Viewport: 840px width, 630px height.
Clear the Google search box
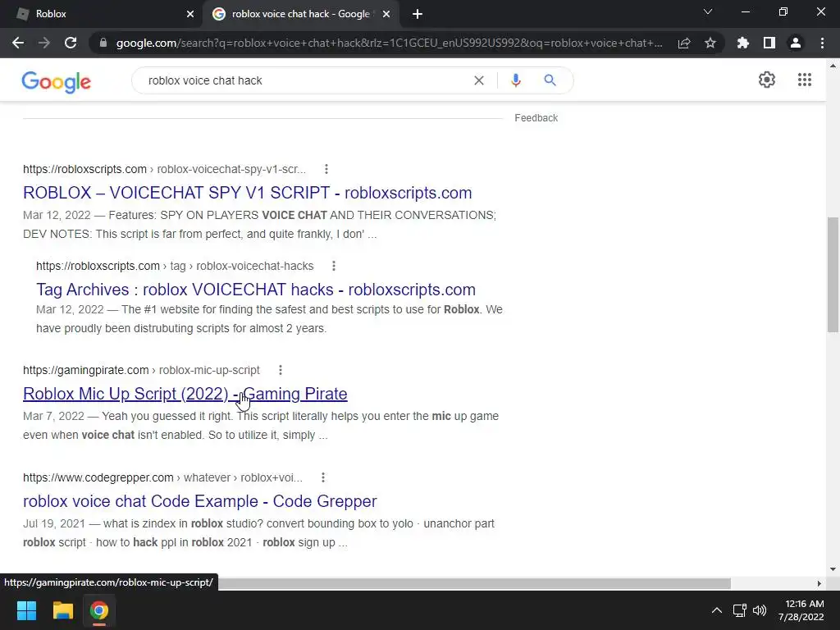479,80
